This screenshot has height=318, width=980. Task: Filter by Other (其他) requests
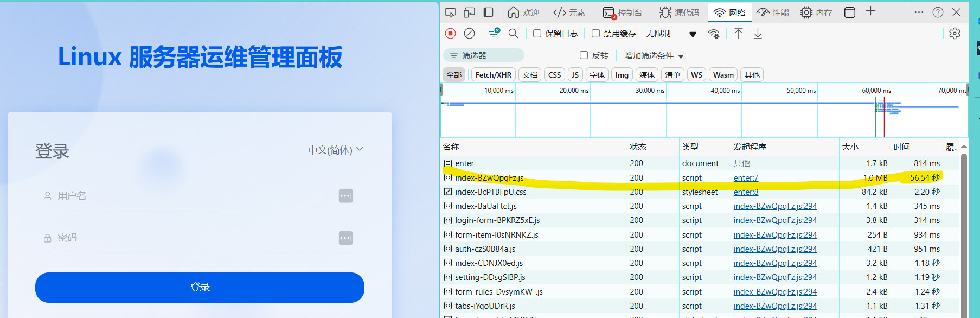(x=752, y=75)
